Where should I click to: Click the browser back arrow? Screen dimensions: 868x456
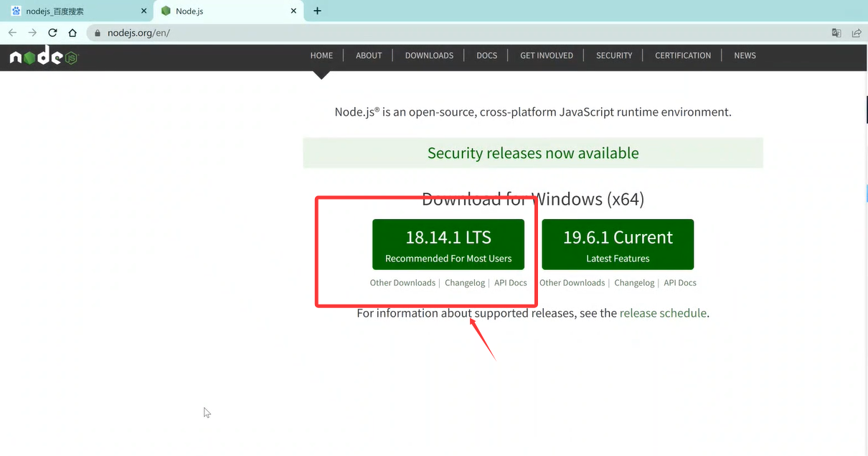(12, 32)
